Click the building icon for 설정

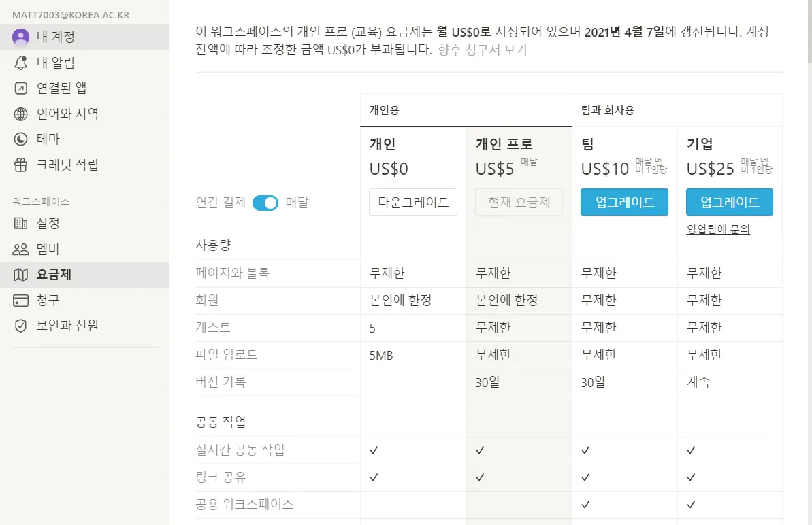(x=21, y=223)
